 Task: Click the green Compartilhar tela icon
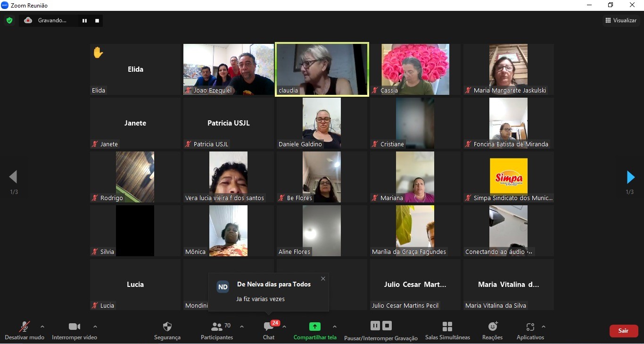(x=314, y=327)
